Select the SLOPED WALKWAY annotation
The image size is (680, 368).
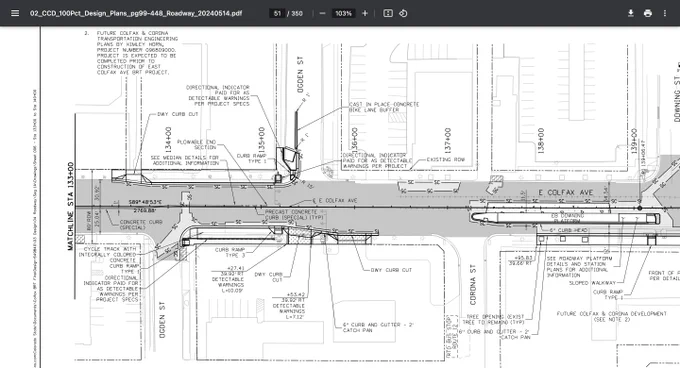(x=592, y=283)
